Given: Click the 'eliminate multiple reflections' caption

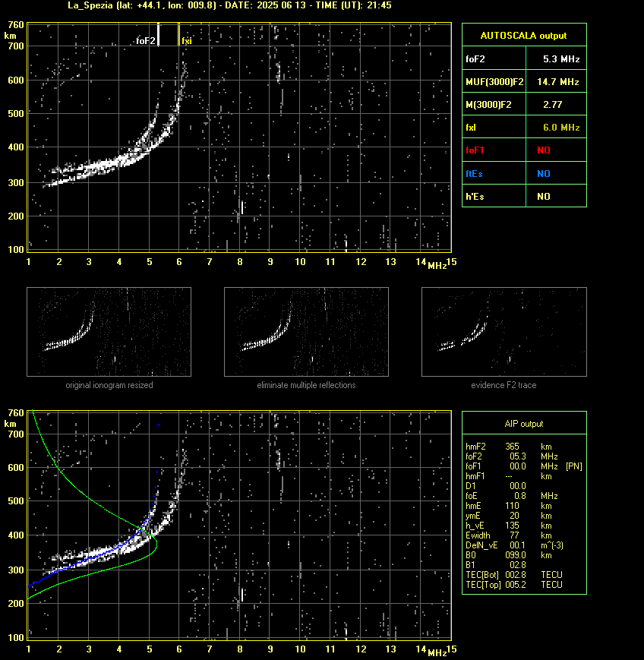Looking at the screenshot, I should [306, 385].
